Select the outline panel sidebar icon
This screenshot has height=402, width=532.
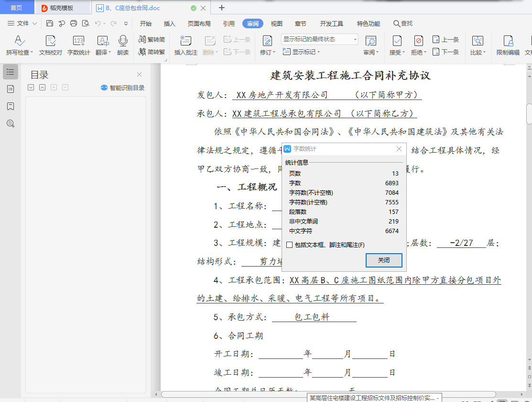[x=11, y=72]
